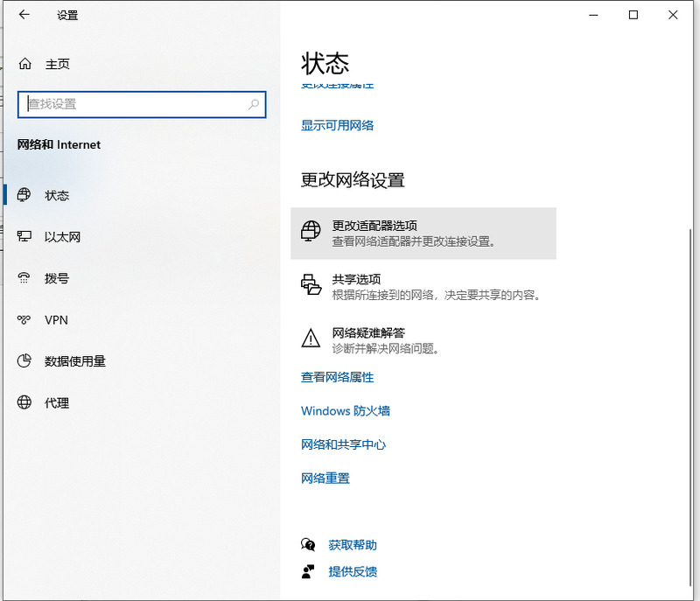This screenshot has height=601, width=700.
Task: Select the 数据使用量 pie chart icon
Action: (24, 361)
